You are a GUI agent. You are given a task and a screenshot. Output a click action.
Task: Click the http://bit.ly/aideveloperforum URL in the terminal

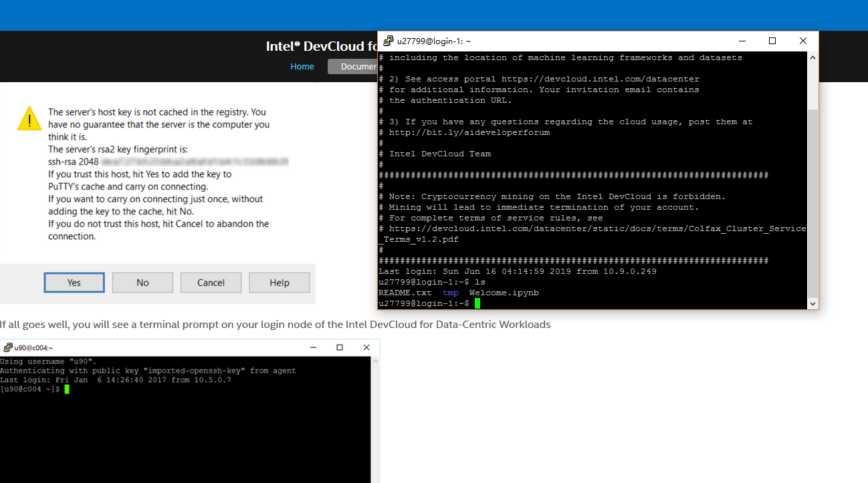coord(469,132)
